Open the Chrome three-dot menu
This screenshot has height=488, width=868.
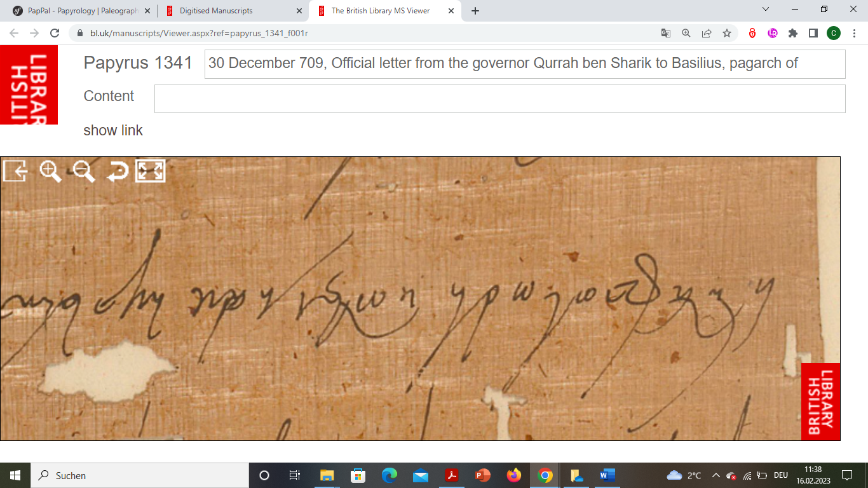853,33
